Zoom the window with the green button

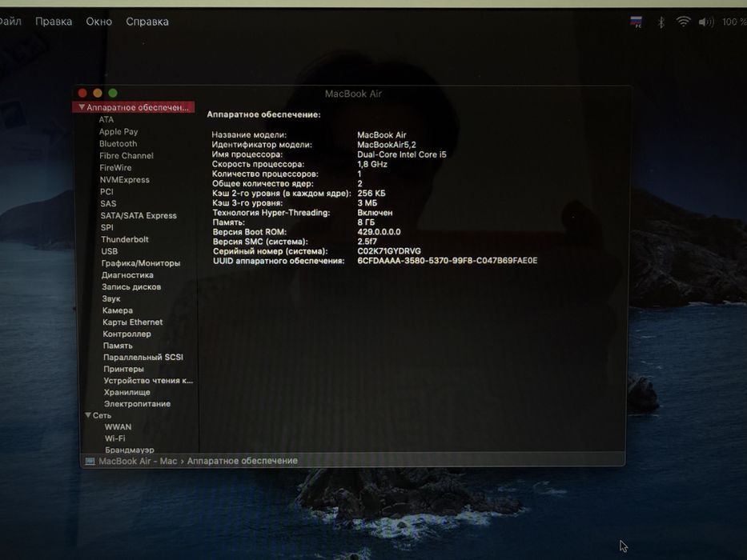113,93
